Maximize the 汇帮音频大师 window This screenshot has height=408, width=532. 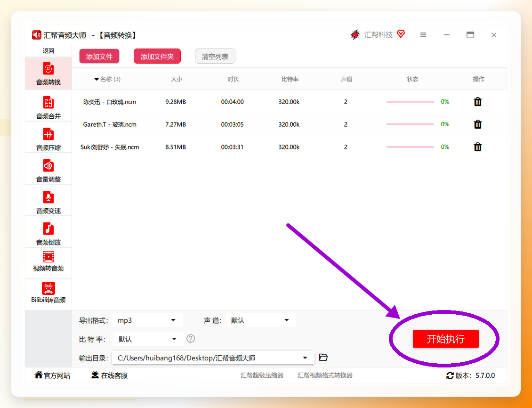(x=470, y=34)
